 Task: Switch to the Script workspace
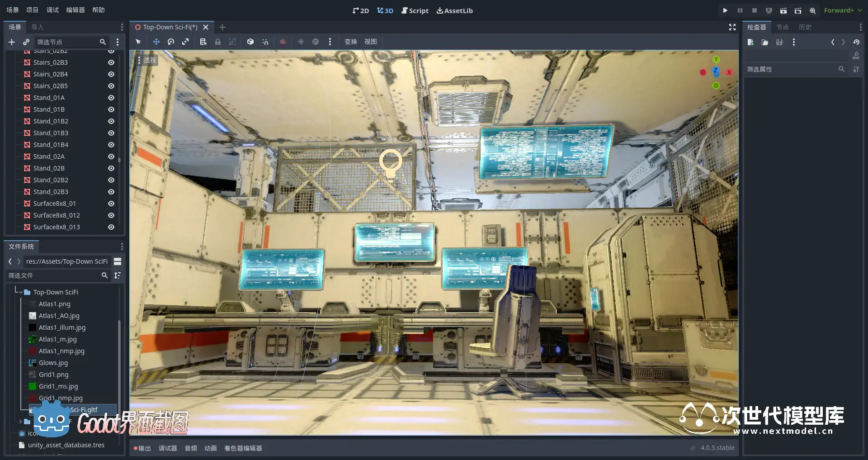[x=415, y=10]
